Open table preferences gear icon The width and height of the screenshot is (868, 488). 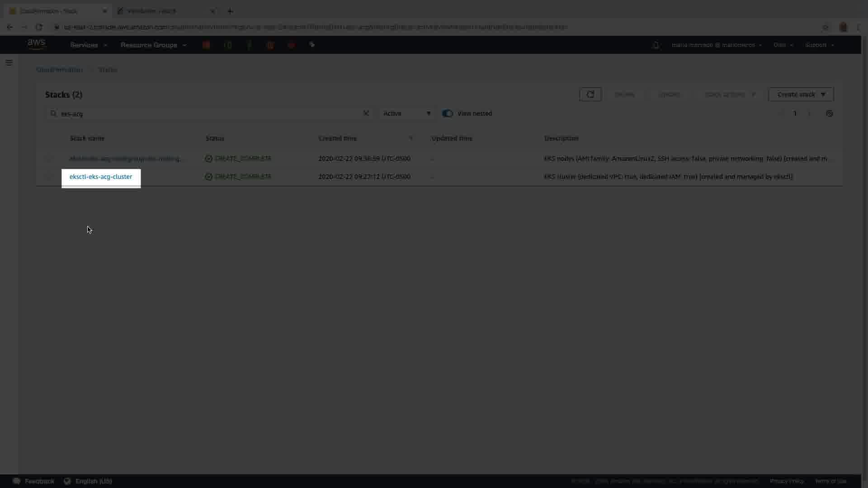829,114
